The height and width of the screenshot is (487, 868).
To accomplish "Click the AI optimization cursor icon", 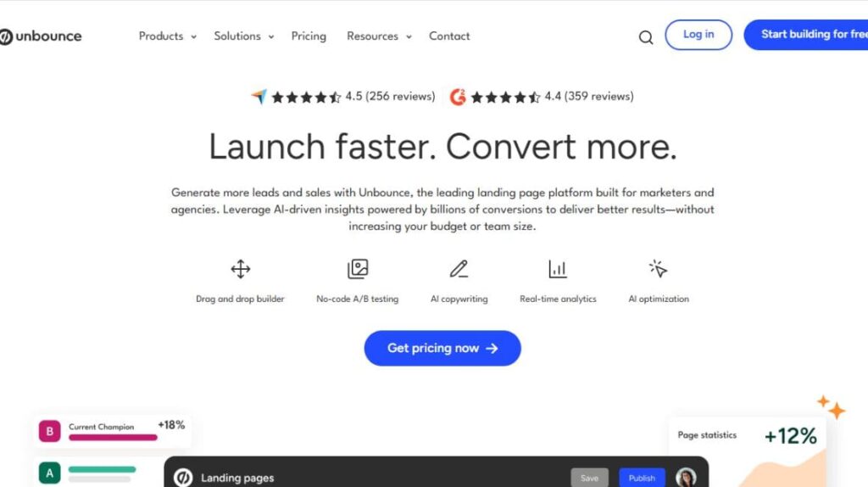I will [659, 270].
